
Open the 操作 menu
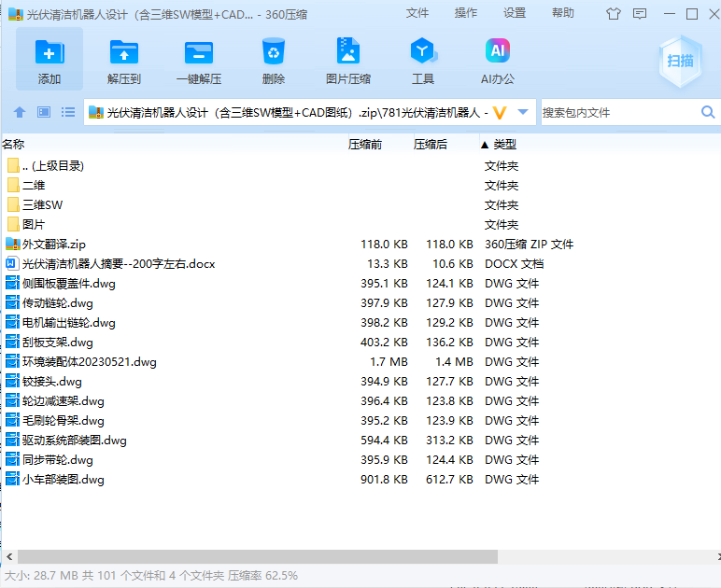[466, 13]
